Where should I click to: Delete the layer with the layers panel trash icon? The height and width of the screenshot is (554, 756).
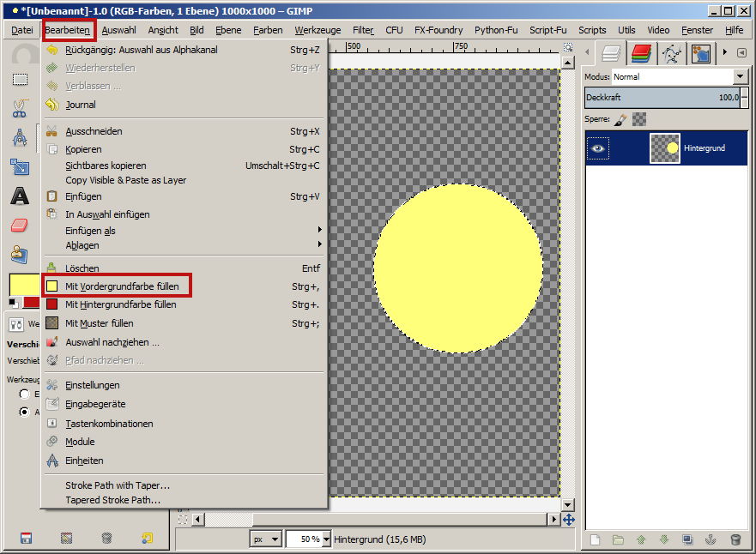point(735,539)
